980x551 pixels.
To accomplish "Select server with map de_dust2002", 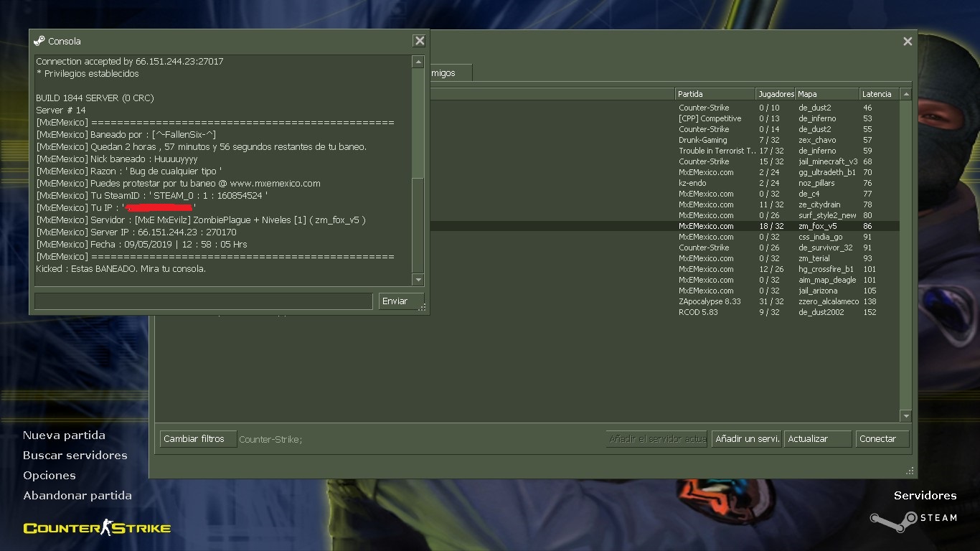I will coord(664,312).
